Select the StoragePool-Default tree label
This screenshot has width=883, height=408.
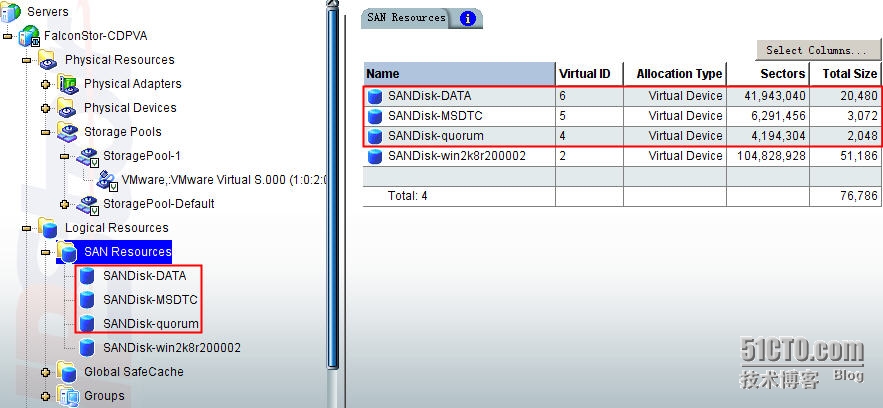159,204
